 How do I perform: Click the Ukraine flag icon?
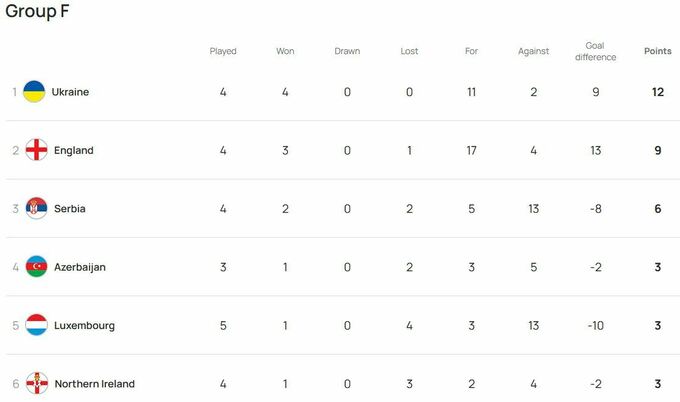point(34,92)
